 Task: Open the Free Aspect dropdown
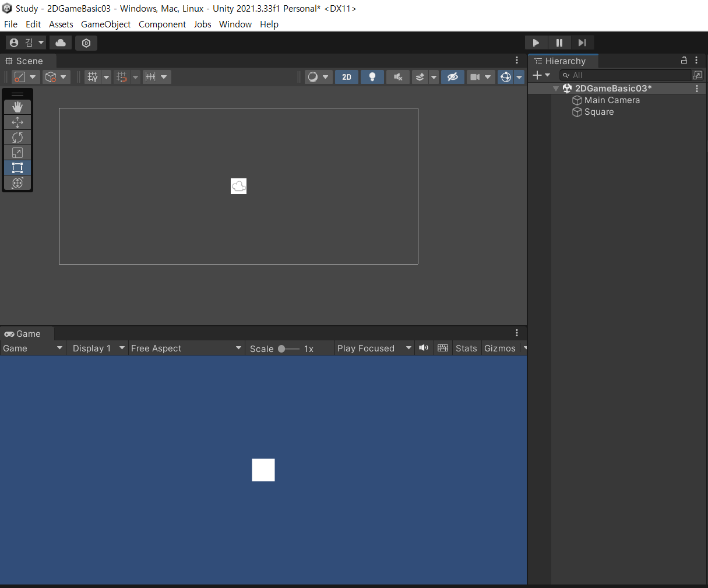[186, 348]
